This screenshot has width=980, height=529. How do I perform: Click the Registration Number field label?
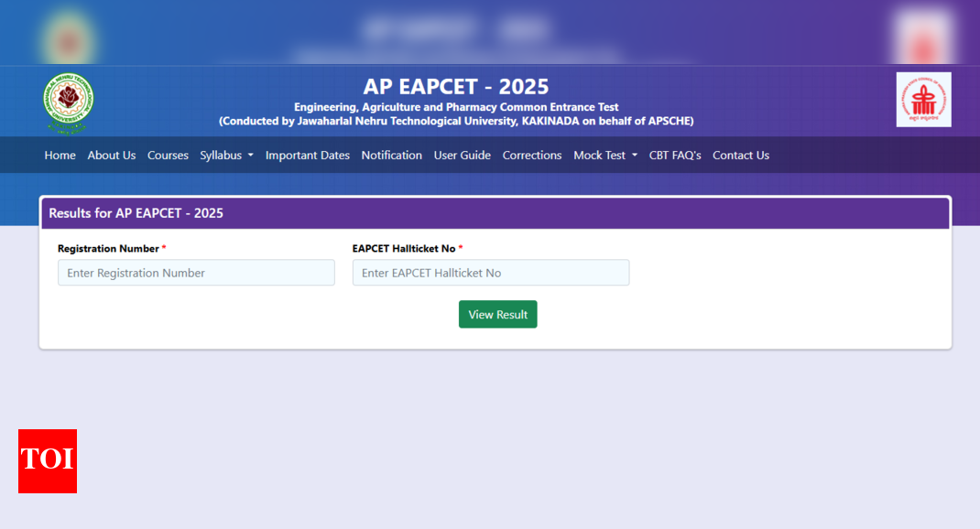point(108,249)
